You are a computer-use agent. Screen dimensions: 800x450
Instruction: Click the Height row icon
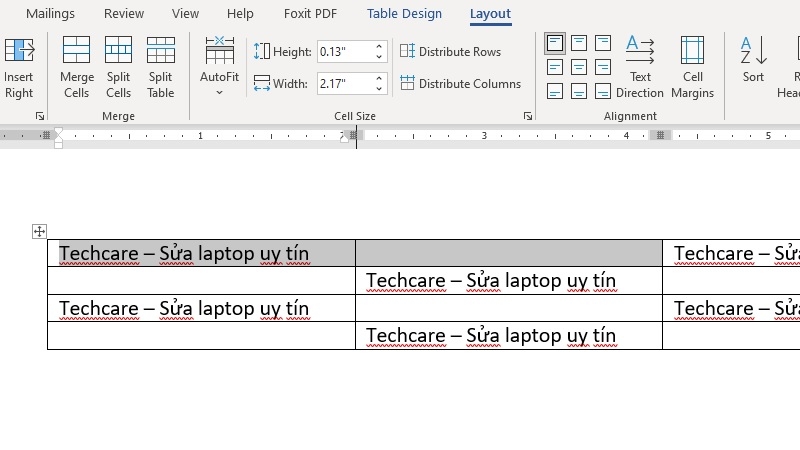click(262, 51)
